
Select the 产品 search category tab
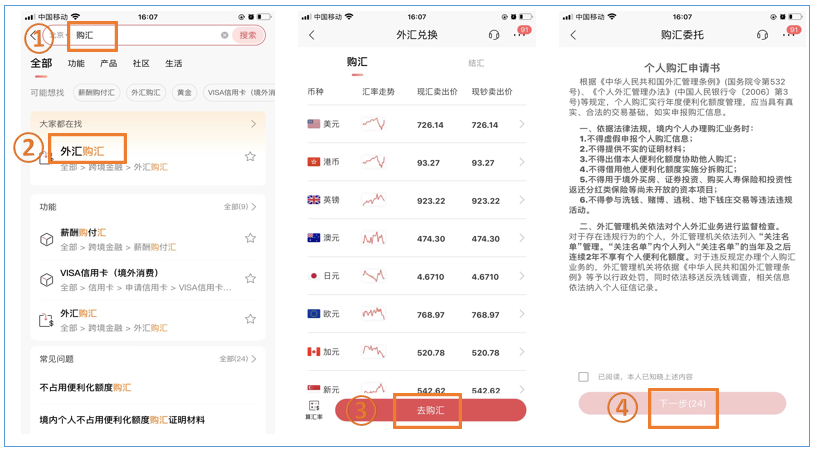(x=108, y=63)
